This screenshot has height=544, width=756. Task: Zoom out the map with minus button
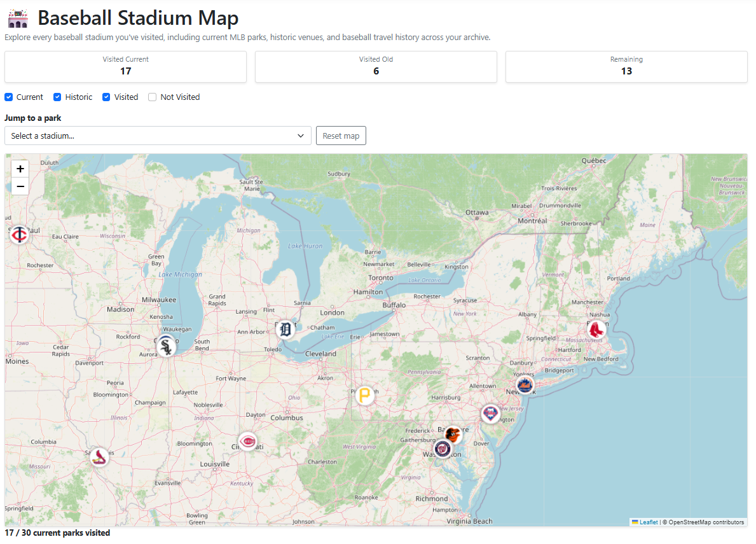[20, 186]
